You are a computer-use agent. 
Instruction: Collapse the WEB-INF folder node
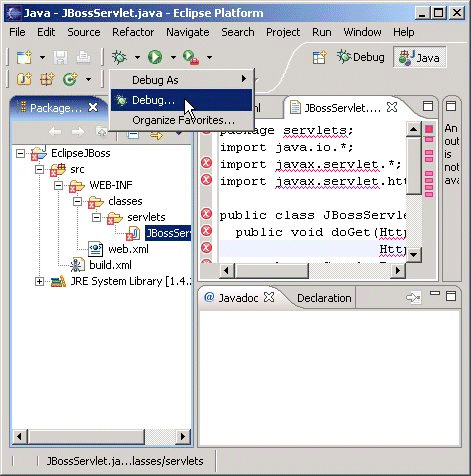(x=59, y=185)
